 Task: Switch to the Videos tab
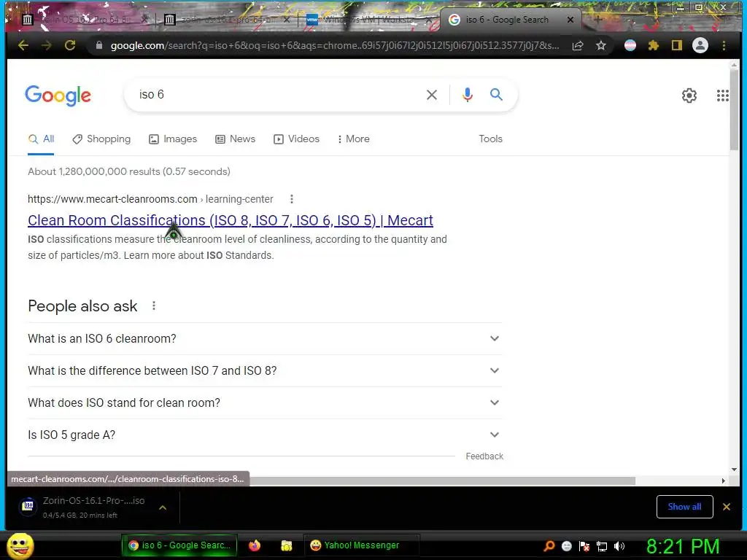(296, 139)
